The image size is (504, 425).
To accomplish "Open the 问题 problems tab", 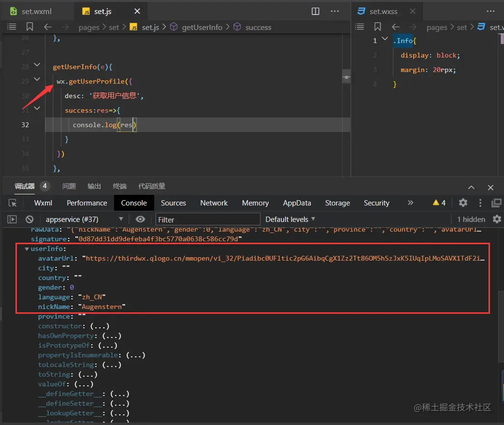I will pyautogui.click(x=69, y=186).
